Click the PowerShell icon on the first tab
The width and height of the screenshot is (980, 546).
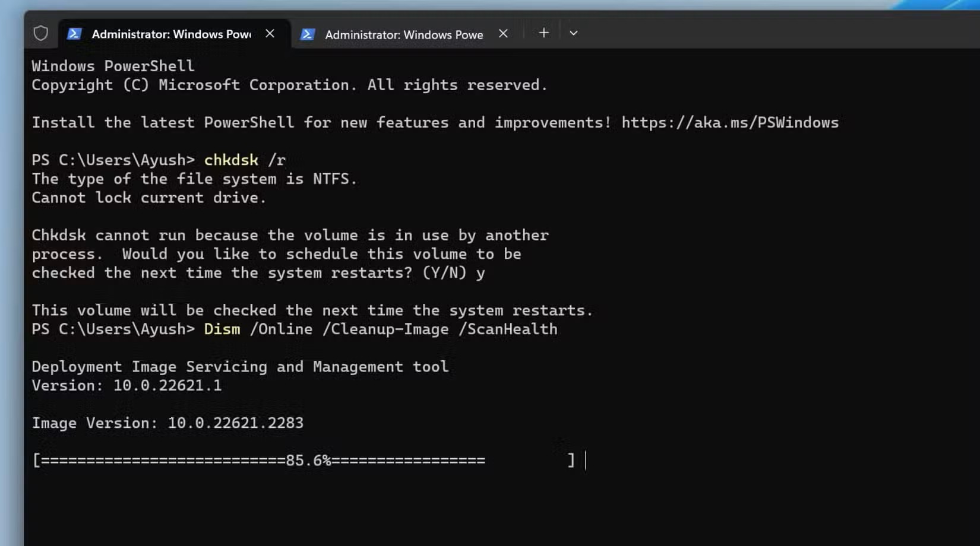[74, 34]
